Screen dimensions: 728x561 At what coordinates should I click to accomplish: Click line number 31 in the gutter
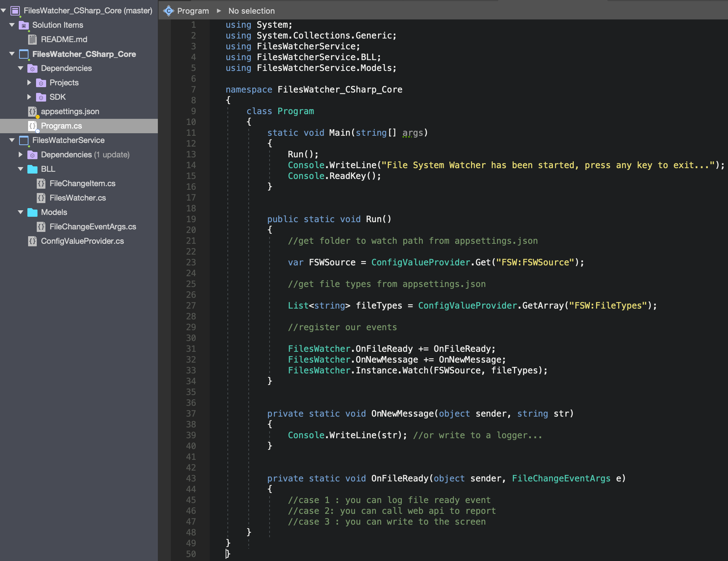point(191,349)
